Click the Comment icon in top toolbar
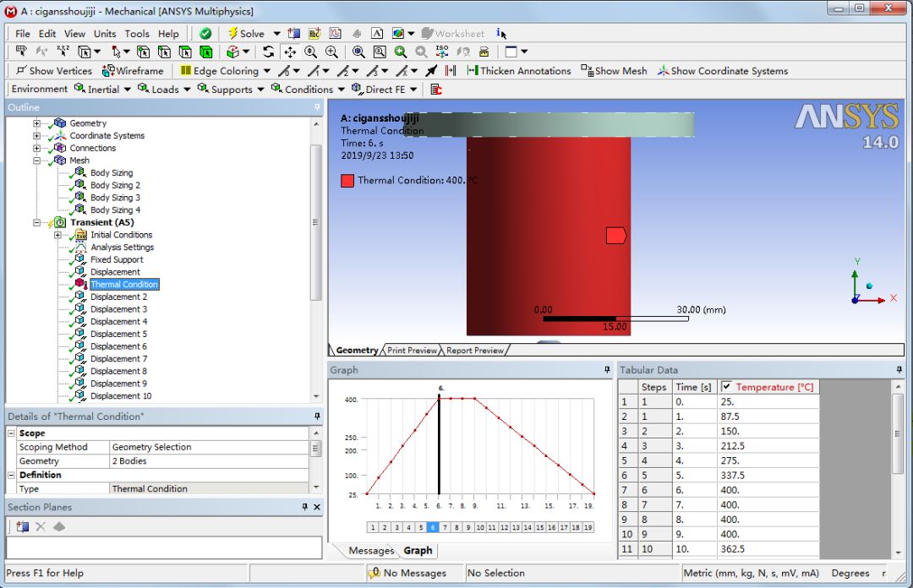 [x=315, y=34]
